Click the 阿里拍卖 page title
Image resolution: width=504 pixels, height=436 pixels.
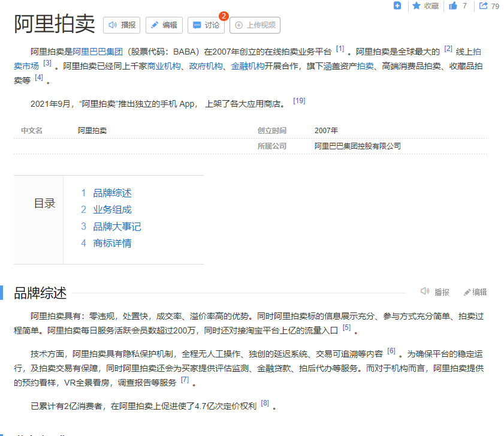click(55, 24)
